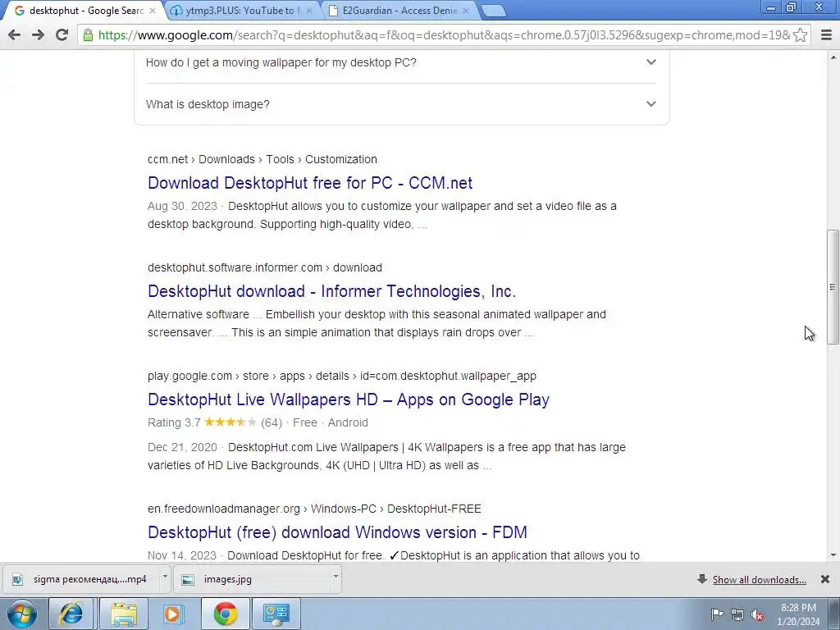
Task: Open dropdown for images.jpg download
Action: tap(336, 577)
